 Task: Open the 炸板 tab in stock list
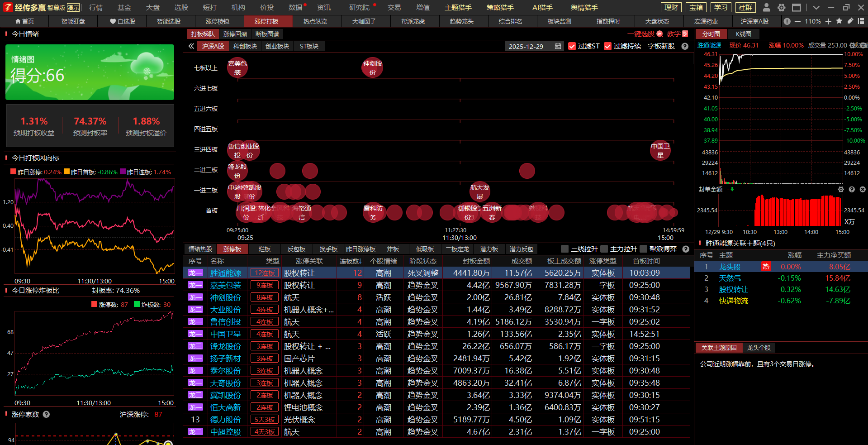tap(393, 249)
